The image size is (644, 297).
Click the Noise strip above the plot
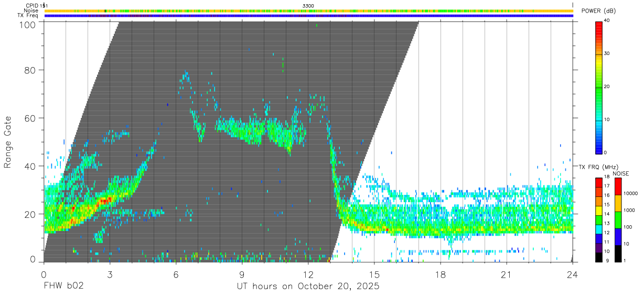[310, 10]
